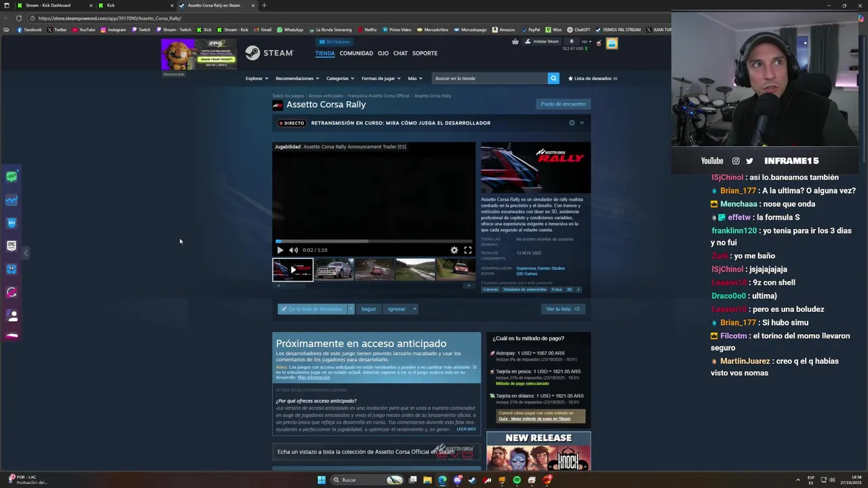Image resolution: width=868 pixels, height=488 pixels.
Task: Play the Assetto Corsa Rally trailer
Action: click(280, 250)
